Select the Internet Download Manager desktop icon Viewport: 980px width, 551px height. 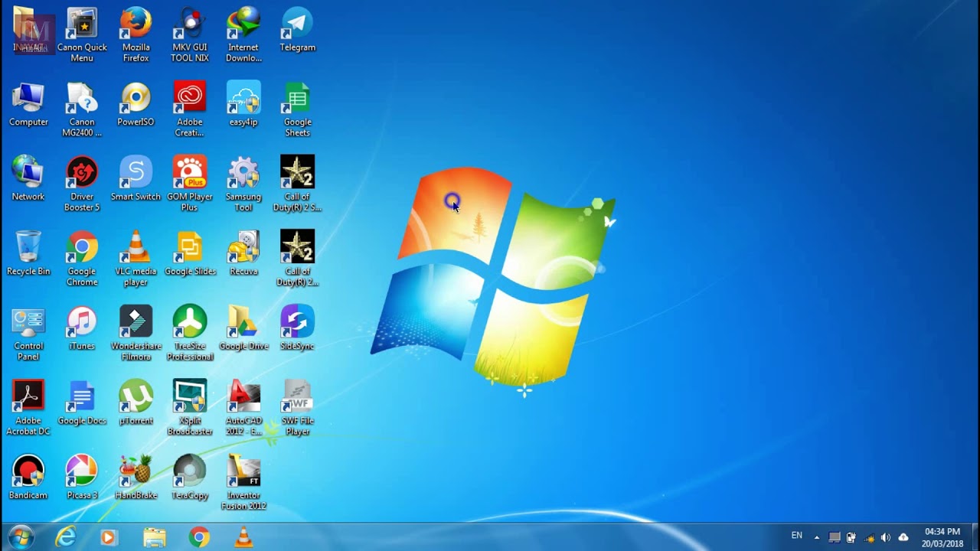click(243, 34)
